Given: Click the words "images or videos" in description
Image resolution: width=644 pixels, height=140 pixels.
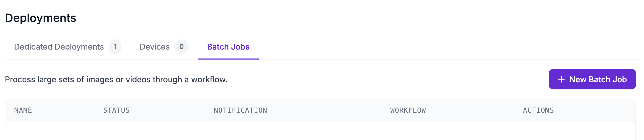Looking at the screenshot, I should tap(118, 79).
